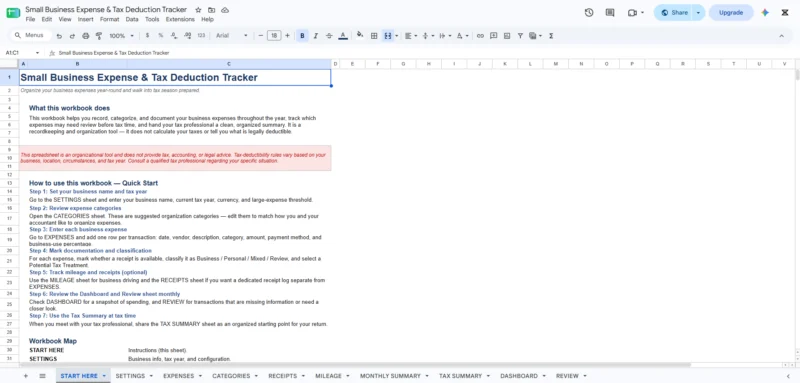Screen dimensions: 800x383
Task: Toggle the Merge cells button
Action: (x=388, y=36)
